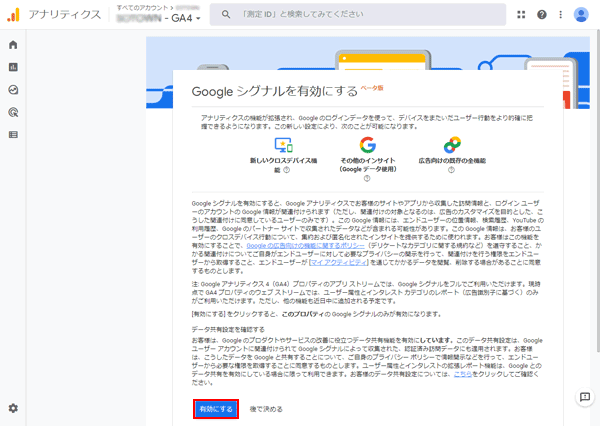Click the user account avatar
The image size is (600, 426).
tap(581, 15)
